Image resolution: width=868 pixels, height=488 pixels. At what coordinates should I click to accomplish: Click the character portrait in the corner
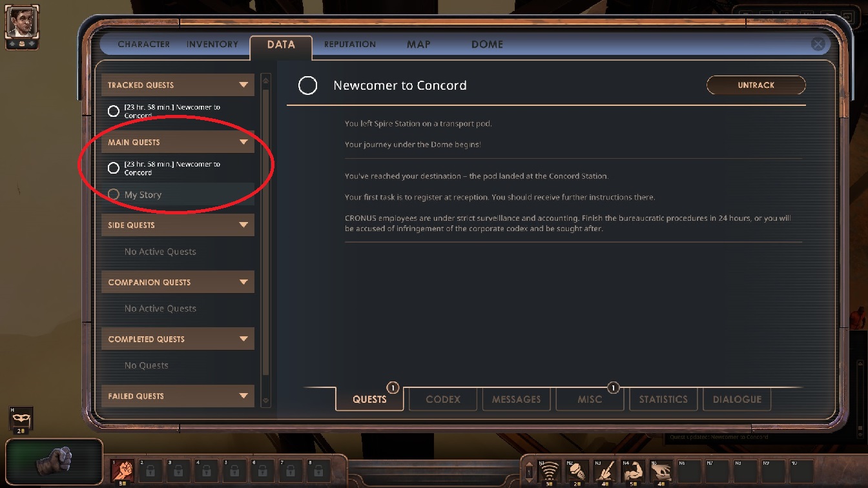coord(22,22)
